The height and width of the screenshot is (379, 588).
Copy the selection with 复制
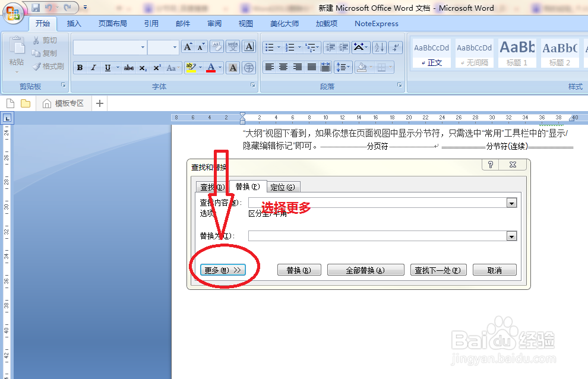[45, 53]
